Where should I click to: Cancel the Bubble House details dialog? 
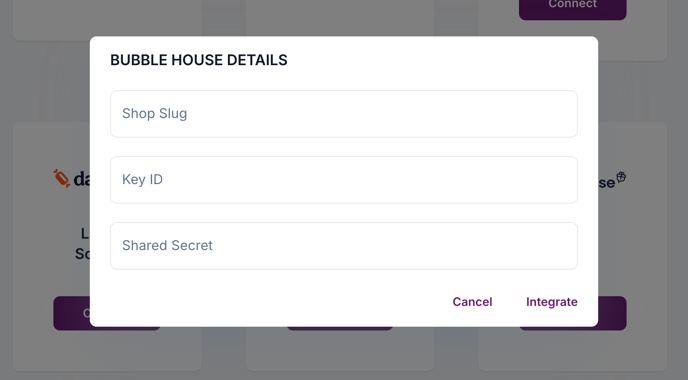(x=472, y=302)
